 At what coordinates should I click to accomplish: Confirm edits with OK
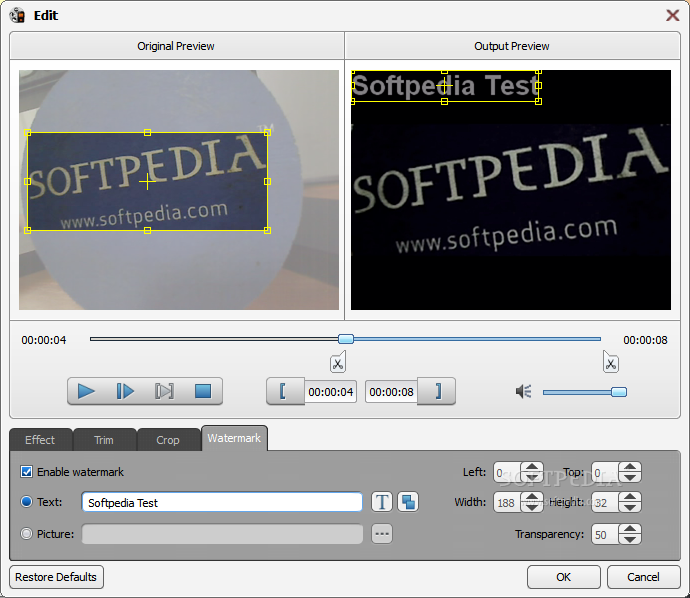coord(564,577)
